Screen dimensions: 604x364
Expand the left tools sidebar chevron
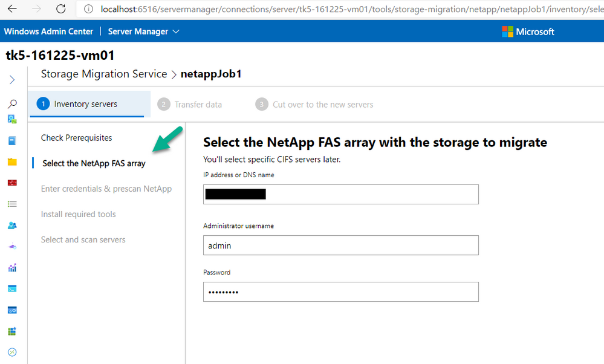pyautogui.click(x=12, y=80)
